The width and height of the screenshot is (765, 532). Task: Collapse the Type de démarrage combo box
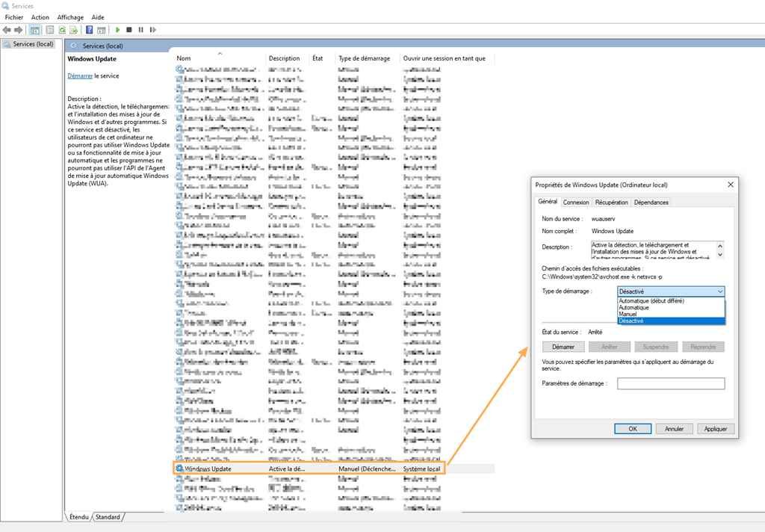click(720, 291)
